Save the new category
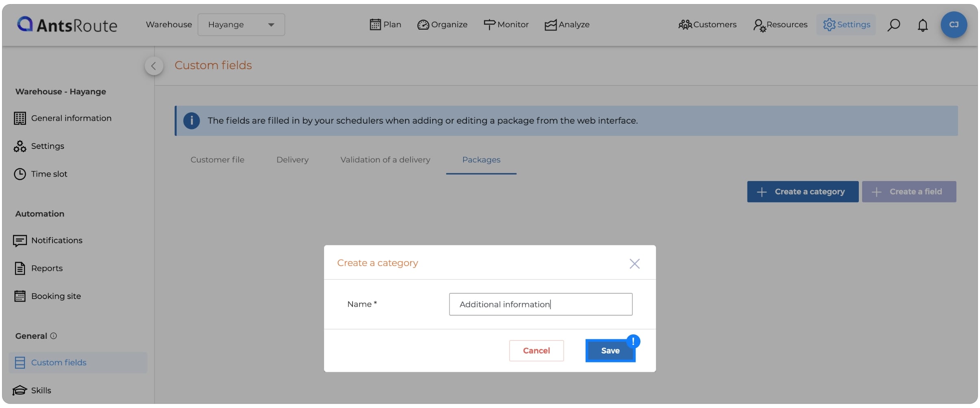The height and width of the screenshot is (408, 980). 610,351
